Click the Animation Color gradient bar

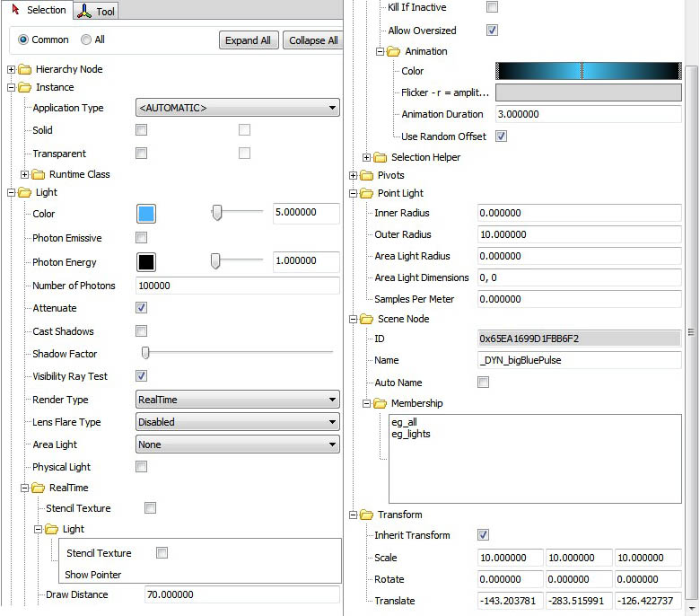[x=589, y=71]
